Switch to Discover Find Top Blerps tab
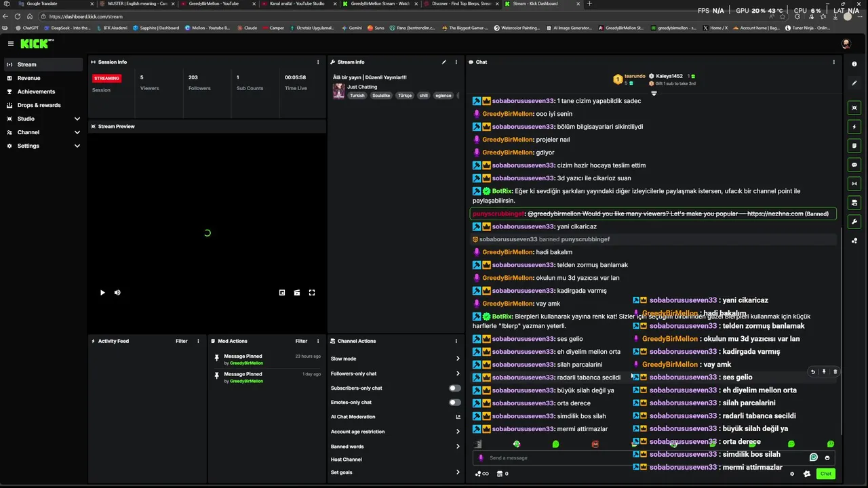The height and width of the screenshot is (488, 868). 460,4
